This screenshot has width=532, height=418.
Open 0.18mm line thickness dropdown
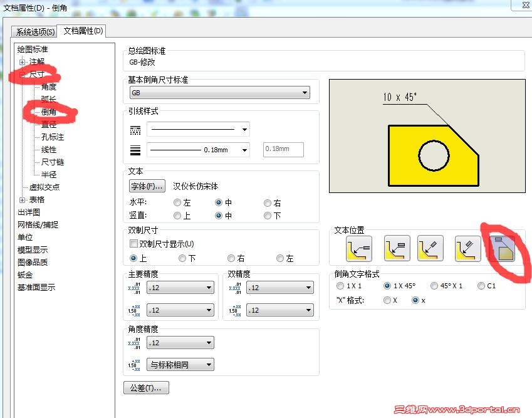[x=244, y=150]
